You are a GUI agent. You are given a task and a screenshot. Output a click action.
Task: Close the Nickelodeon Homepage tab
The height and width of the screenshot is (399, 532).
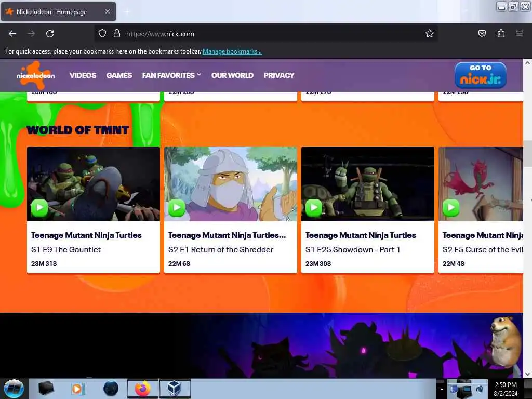click(108, 11)
